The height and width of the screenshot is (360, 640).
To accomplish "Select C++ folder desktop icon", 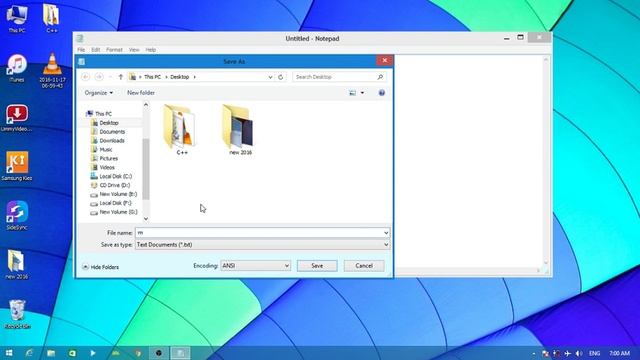I will [51, 19].
